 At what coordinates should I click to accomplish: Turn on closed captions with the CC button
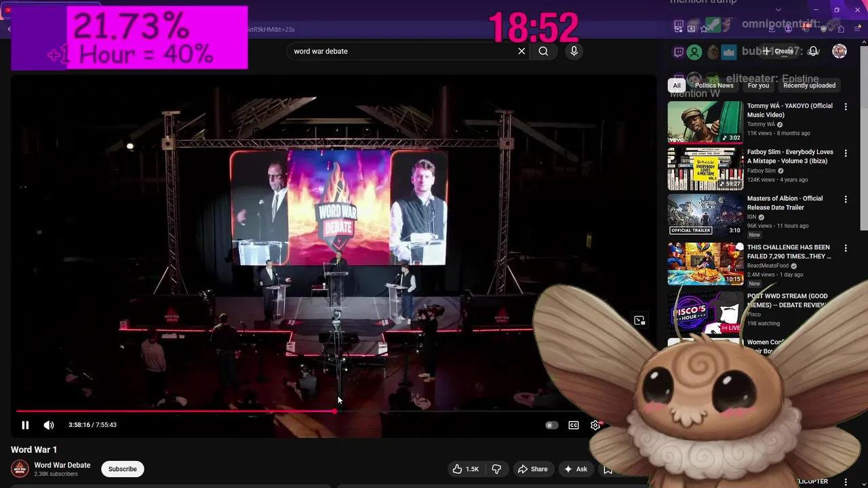[x=574, y=425]
